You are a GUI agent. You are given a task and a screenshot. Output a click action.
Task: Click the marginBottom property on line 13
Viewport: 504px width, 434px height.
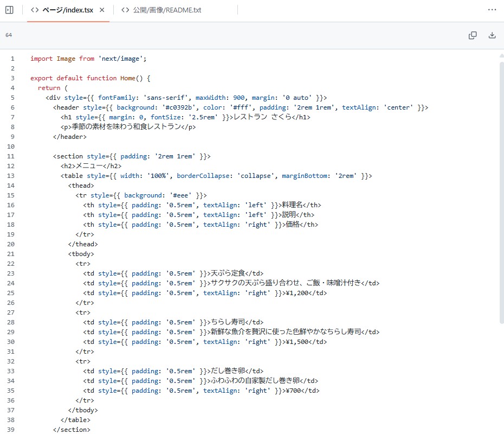tap(305, 176)
